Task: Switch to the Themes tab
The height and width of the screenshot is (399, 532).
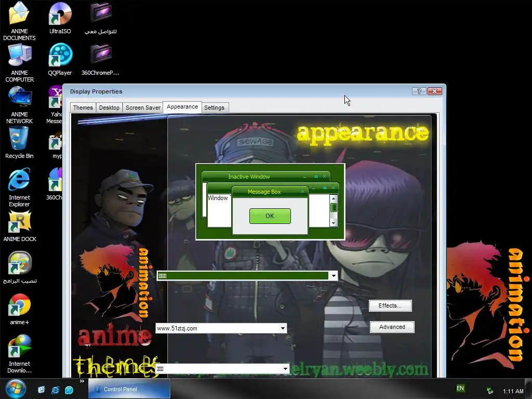Action: pos(83,108)
